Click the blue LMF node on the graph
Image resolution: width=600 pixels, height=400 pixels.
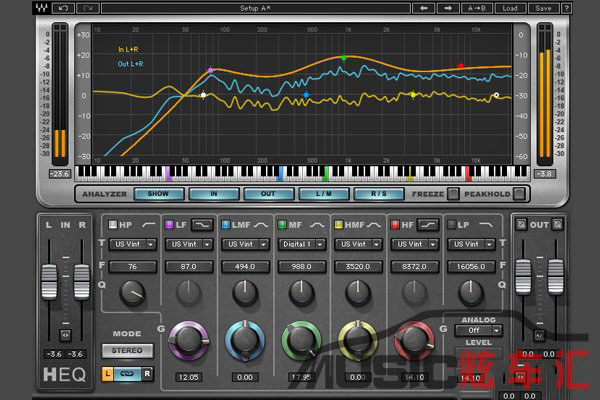(x=306, y=95)
